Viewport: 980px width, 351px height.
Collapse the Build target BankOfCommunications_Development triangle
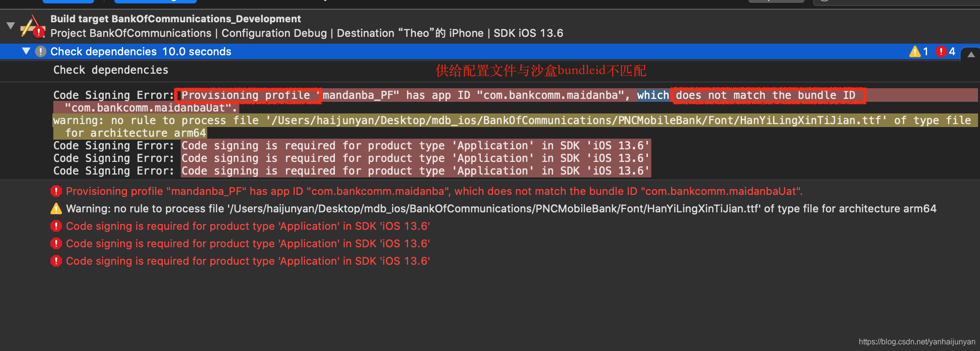(10, 26)
